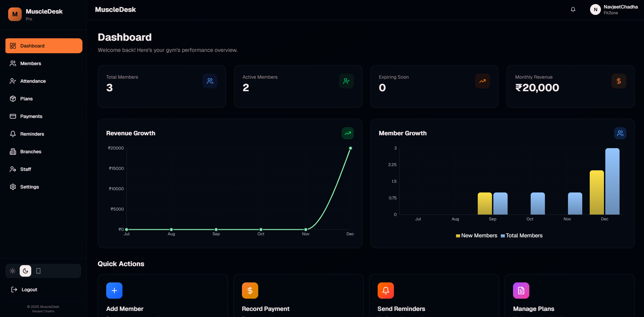Click the dollar icon on Monthly Revenue card
Image resolution: width=644 pixels, height=317 pixels.
[x=619, y=81]
